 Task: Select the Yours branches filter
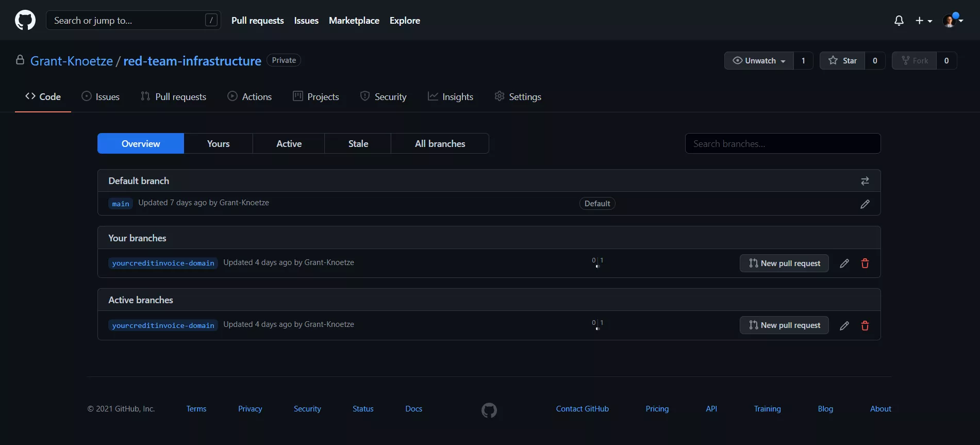tap(219, 143)
